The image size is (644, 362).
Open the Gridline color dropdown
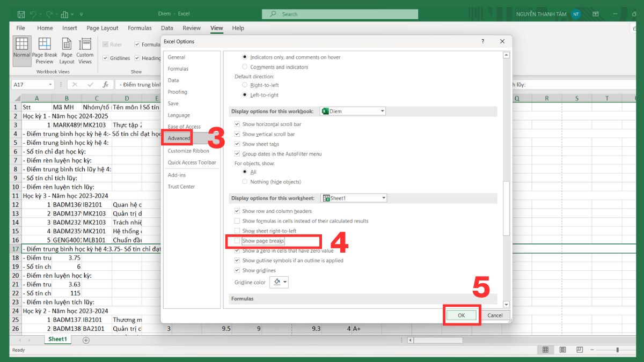click(x=285, y=282)
